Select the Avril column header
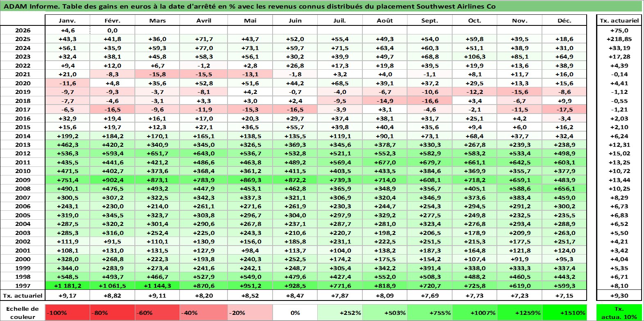 [x=204, y=20]
